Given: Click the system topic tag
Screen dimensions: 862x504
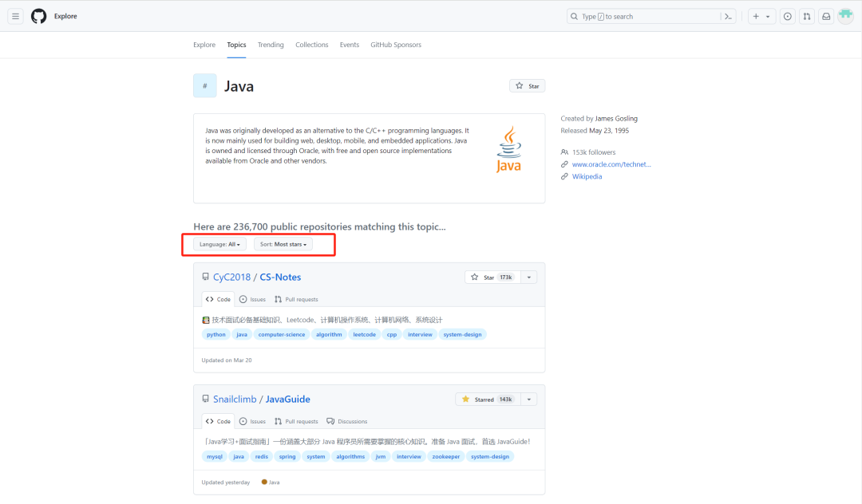Looking at the screenshot, I should [316, 456].
